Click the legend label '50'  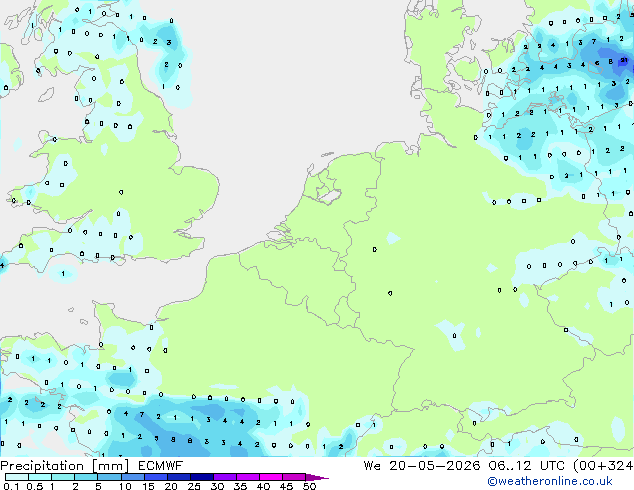tap(310, 486)
